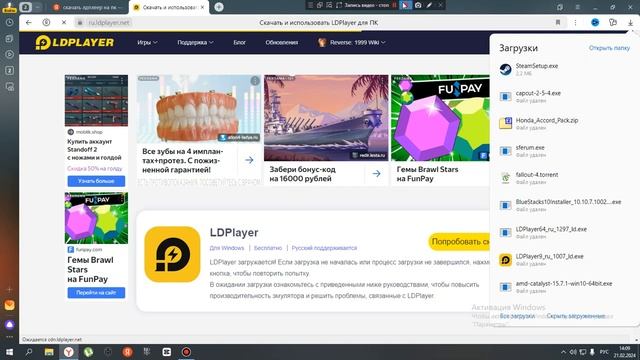Click the Бесплатно link

268,248
